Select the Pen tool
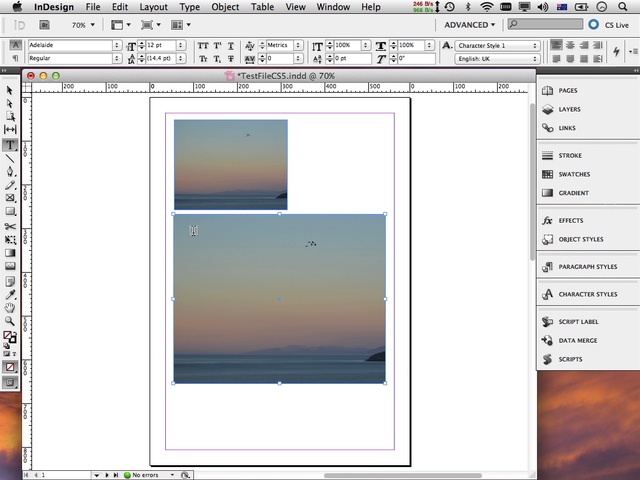This screenshot has width=640, height=480. tap(10, 172)
